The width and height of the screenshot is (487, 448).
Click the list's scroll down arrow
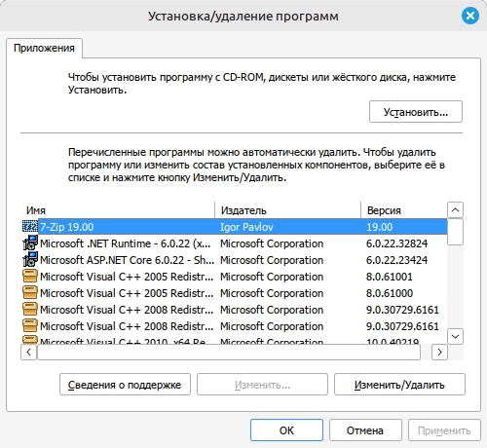pyautogui.click(x=455, y=336)
